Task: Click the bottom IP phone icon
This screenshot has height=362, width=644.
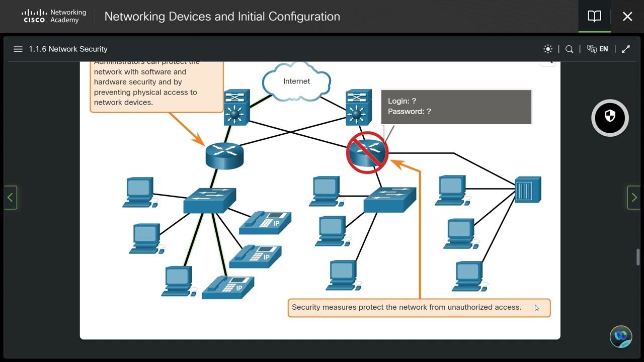Action: click(x=228, y=288)
